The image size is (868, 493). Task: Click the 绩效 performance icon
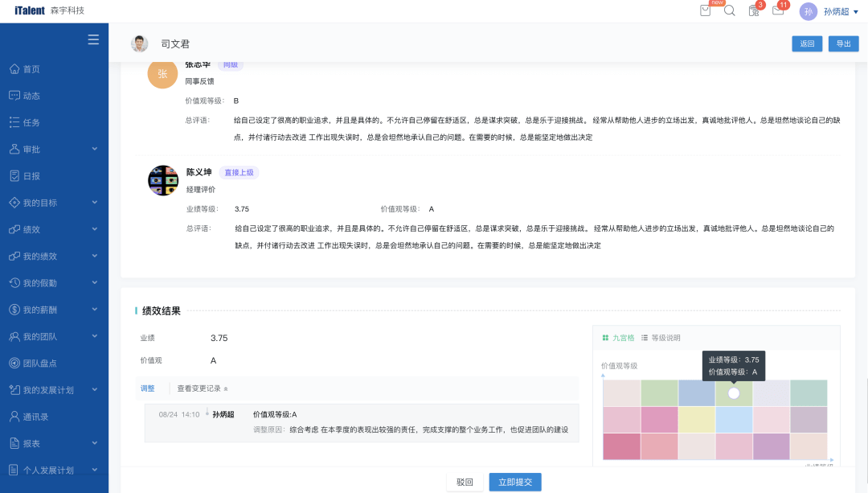pyautogui.click(x=14, y=229)
